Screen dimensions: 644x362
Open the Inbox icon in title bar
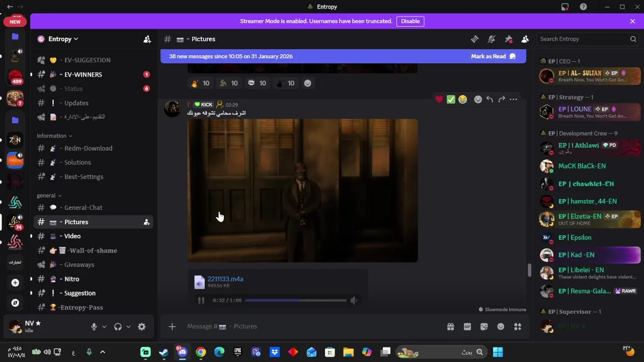[565, 7]
